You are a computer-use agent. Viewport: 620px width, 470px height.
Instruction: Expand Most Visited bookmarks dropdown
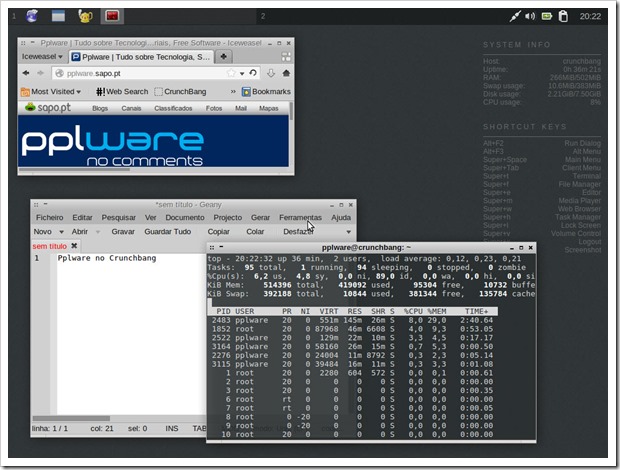[51, 92]
